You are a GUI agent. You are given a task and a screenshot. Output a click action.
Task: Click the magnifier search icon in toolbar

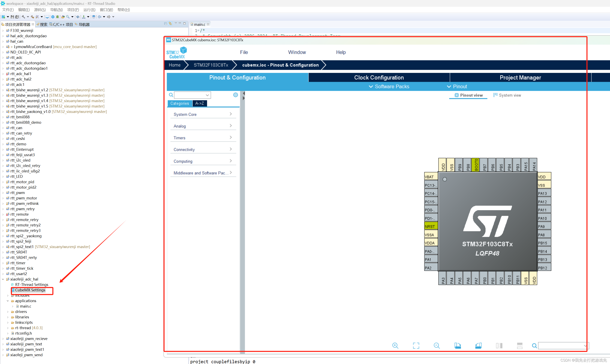[68, 17]
